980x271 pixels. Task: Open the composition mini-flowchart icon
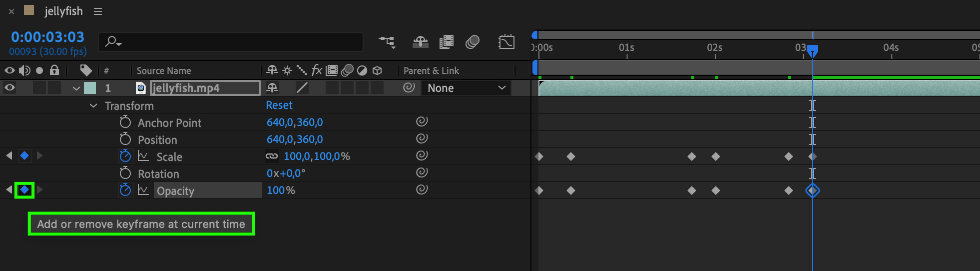tap(387, 42)
